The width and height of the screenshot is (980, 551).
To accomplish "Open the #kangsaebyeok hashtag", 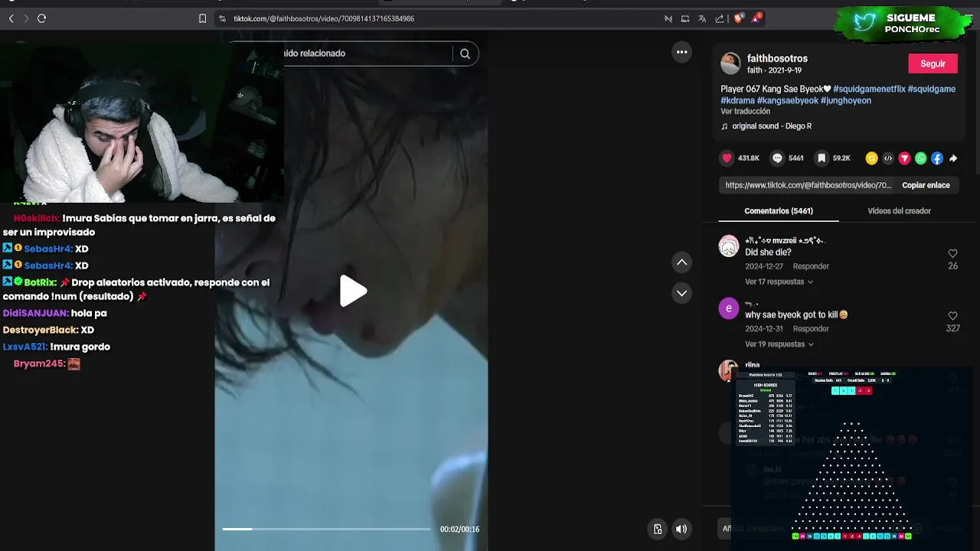I will coord(787,100).
